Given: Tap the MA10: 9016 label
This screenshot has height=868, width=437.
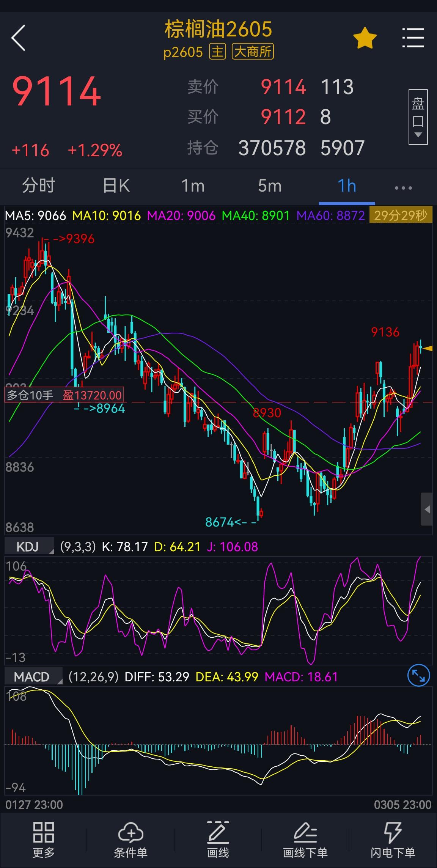Looking at the screenshot, I should pyautogui.click(x=107, y=215).
